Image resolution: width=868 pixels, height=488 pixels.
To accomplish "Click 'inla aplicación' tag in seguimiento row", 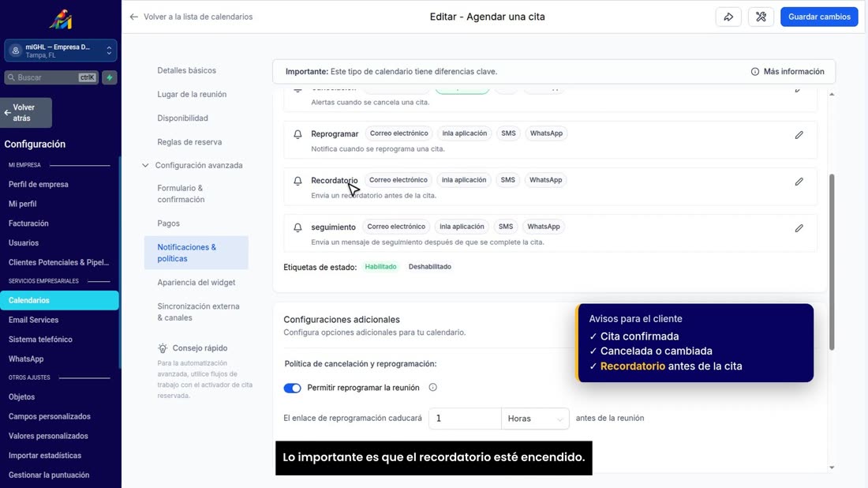I will point(462,227).
